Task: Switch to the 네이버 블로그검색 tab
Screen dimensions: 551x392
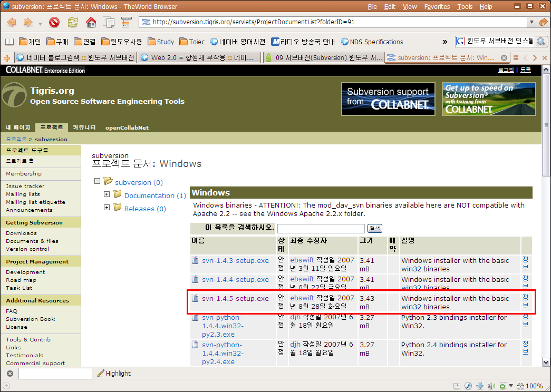Action: (75, 57)
